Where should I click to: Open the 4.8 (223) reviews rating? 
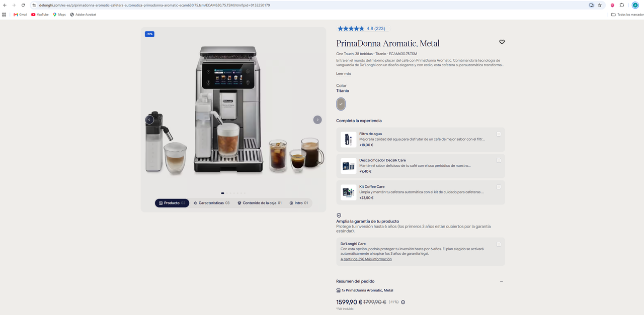click(x=376, y=29)
